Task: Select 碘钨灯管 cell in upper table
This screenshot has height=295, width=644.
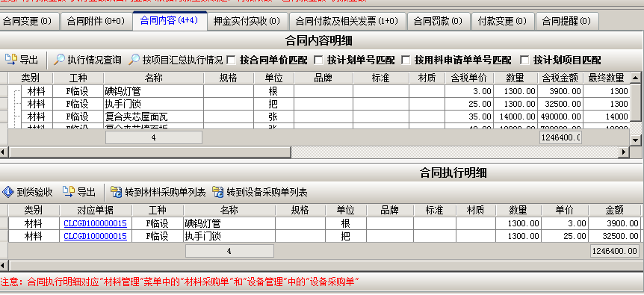Action: pos(154,91)
